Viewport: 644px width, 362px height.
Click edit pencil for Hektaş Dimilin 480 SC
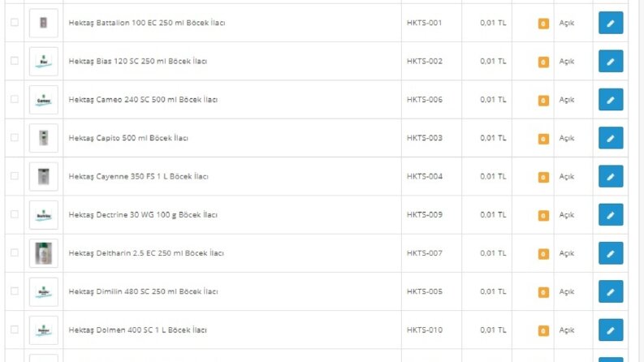tap(611, 291)
